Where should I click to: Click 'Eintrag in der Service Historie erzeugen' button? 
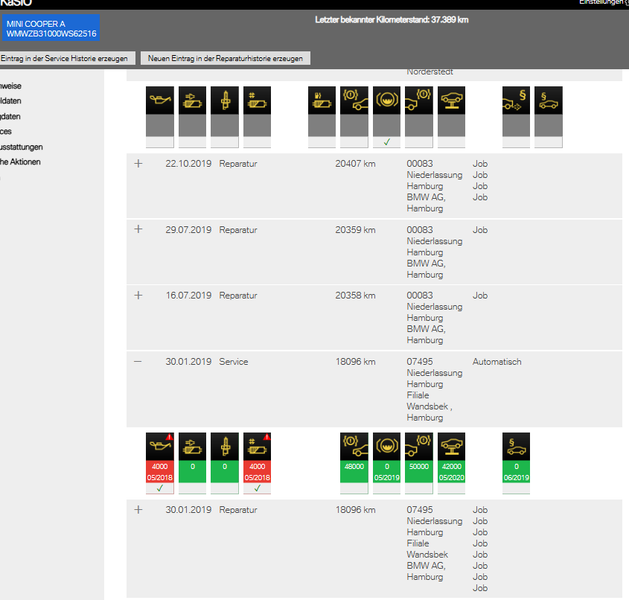point(67,58)
